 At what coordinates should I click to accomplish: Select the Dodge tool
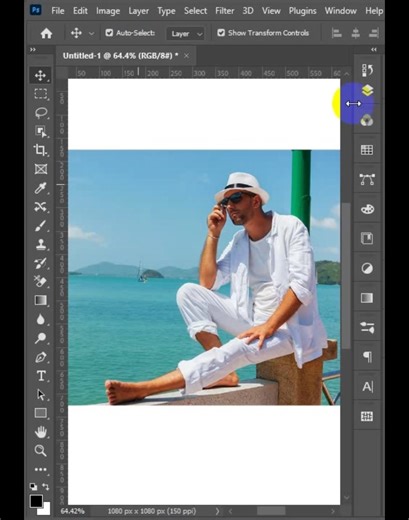tap(40, 338)
